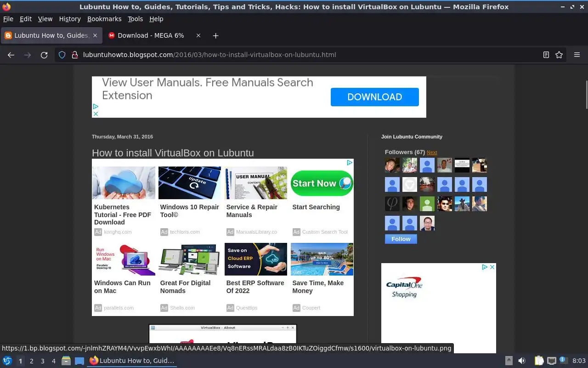Image resolution: width=588 pixels, height=368 pixels.
Task: Switch to virtual desktop 2
Action: [x=31, y=361]
